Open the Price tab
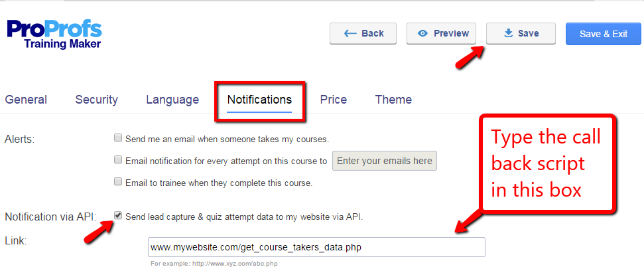This screenshot has height=269, width=644. pyautogui.click(x=333, y=100)
